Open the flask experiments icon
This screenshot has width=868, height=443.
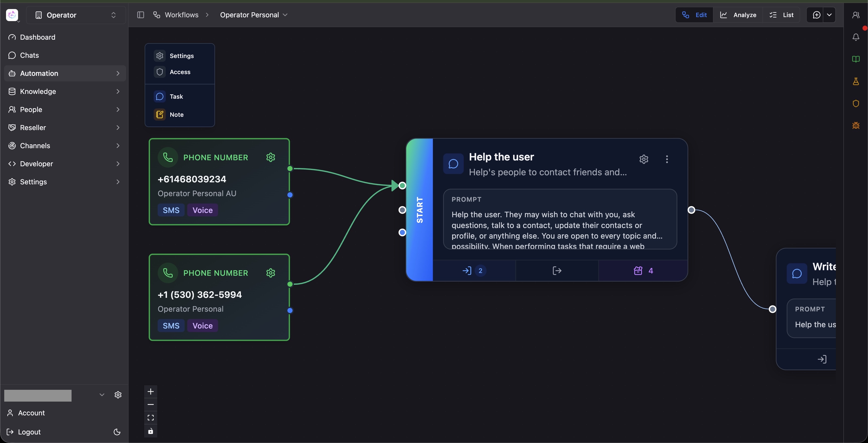(855, 81)
